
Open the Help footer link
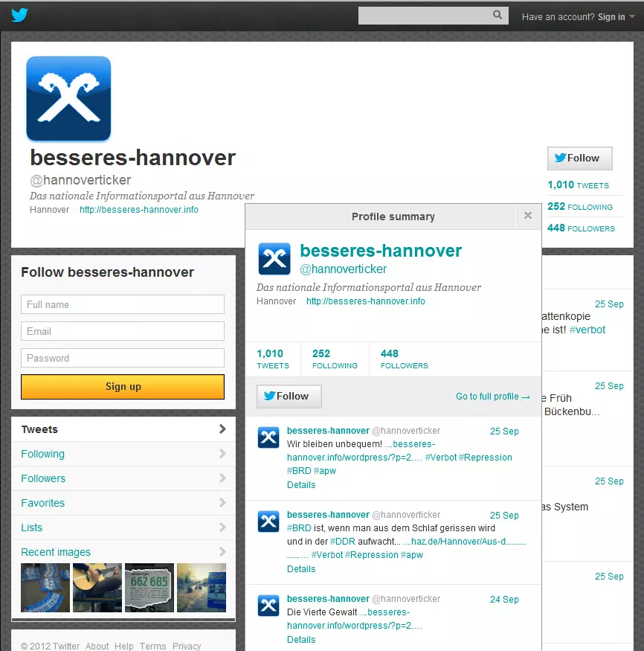[124, 646]
